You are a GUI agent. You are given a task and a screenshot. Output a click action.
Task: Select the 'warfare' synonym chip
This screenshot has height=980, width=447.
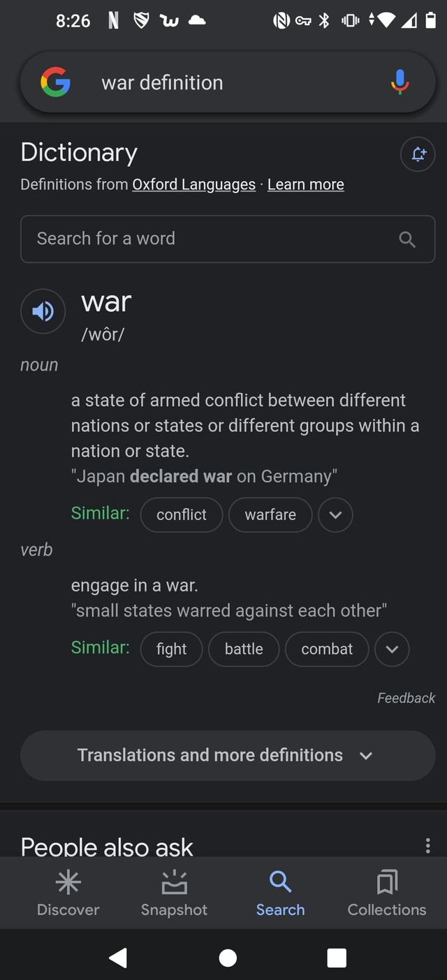(270, 515)
